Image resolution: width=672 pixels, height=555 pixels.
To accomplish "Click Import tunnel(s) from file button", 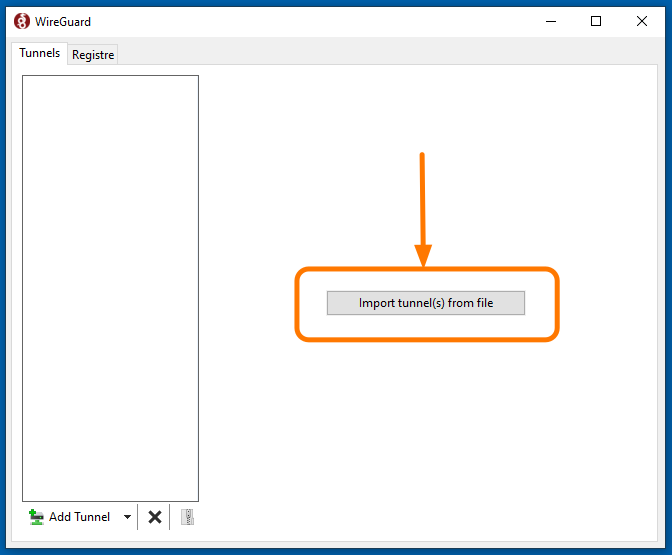I will (x=425, y=303).
